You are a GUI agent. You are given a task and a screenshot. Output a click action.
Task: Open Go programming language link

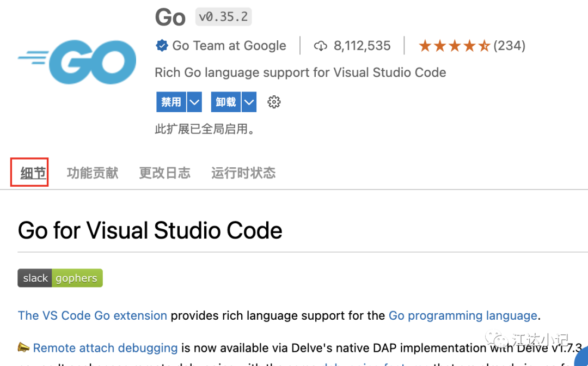tap(463, 315)
